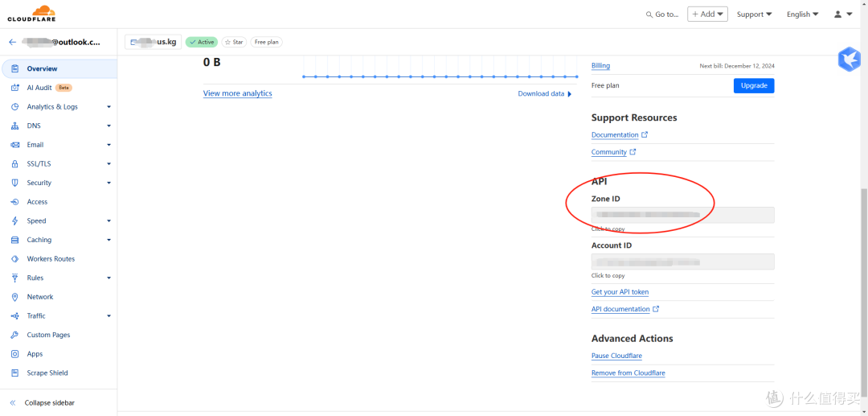Screen dimensions: 868x416
Task: Open the English language dropdown
Action: click(x=802, y=14)
